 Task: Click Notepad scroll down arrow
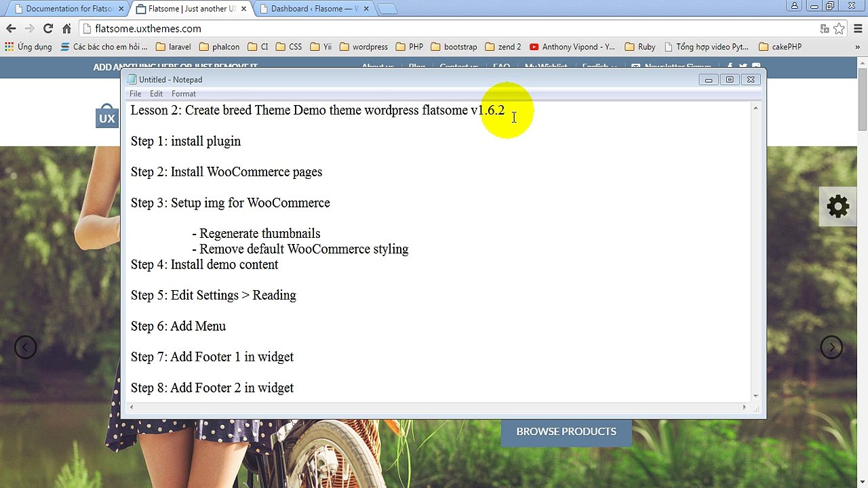(755, 396)
